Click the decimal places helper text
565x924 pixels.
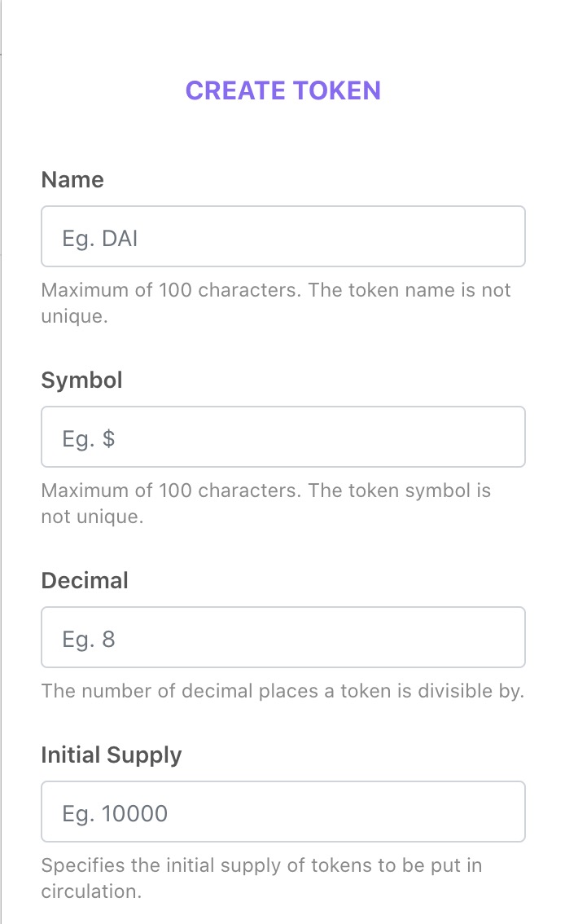tap(282, 692)
